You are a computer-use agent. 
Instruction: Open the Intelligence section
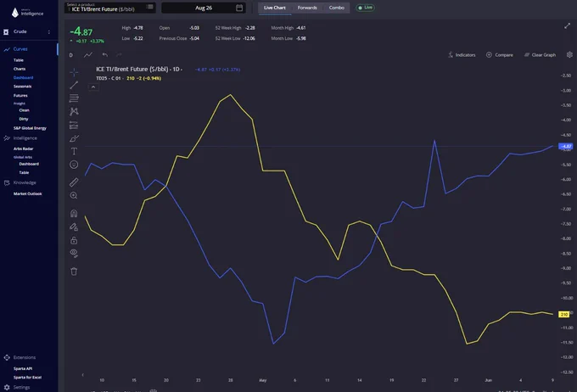click(x=25, y=138)
